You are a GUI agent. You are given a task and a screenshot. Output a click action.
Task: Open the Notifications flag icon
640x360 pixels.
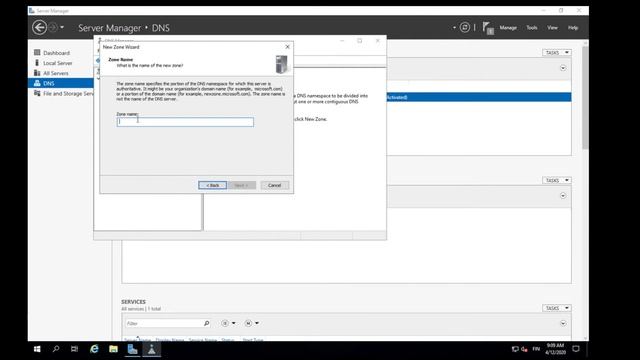pos(488,28)
